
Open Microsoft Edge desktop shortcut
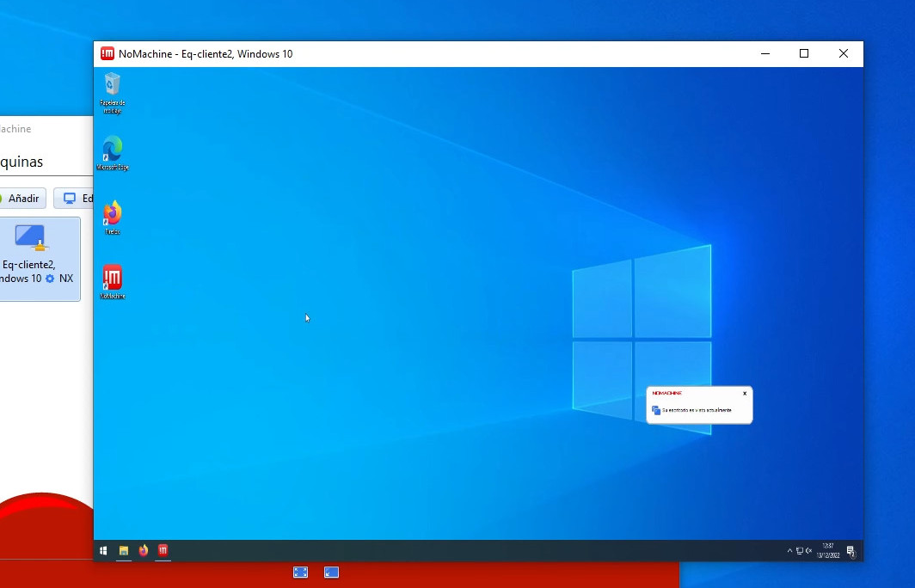pyautogui.click(x=112, y=150)
